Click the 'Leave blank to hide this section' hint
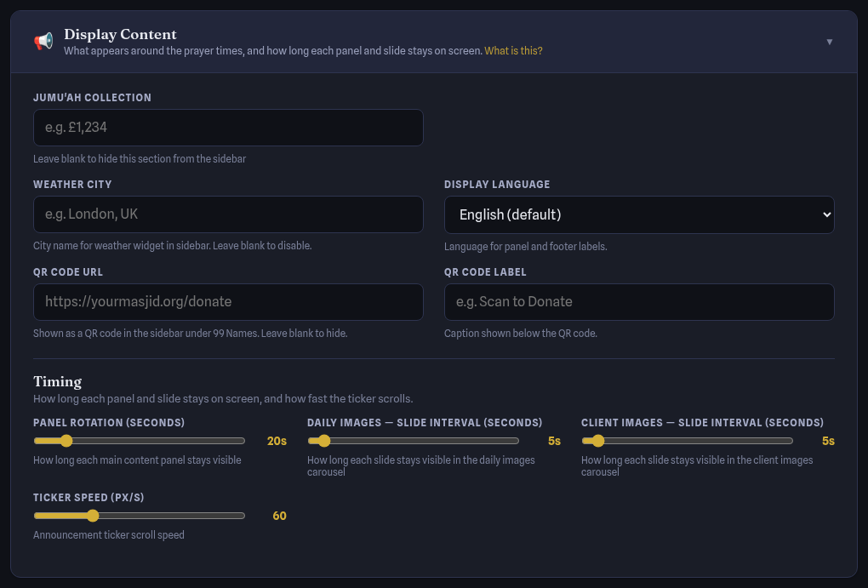Viewport: 868px width, 588px height. point(140,159)
